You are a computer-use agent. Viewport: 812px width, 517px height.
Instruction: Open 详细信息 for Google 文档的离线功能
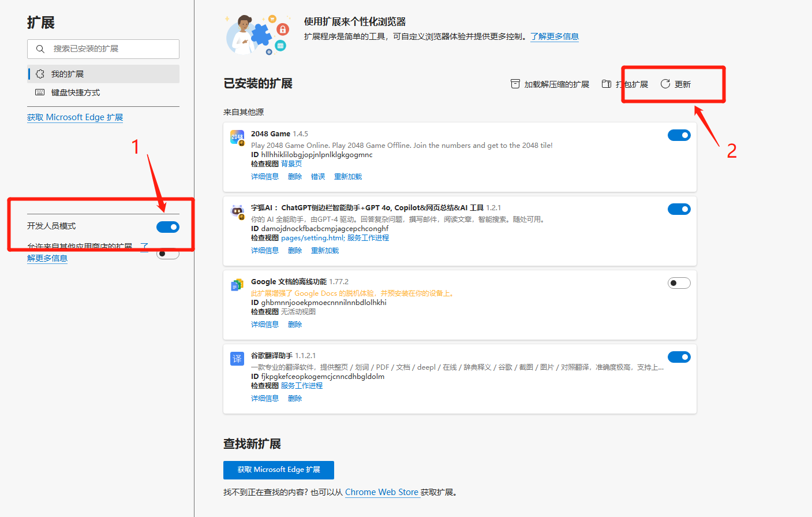pos(265,325)
